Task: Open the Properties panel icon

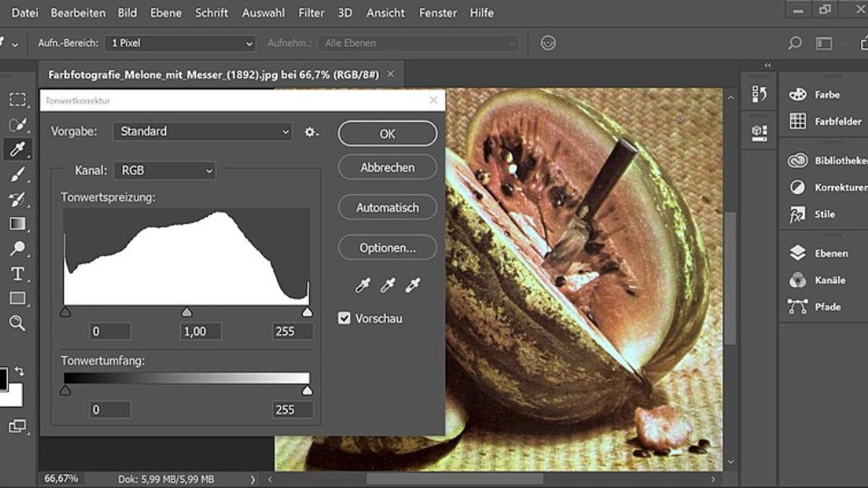Action: point(759,133)
